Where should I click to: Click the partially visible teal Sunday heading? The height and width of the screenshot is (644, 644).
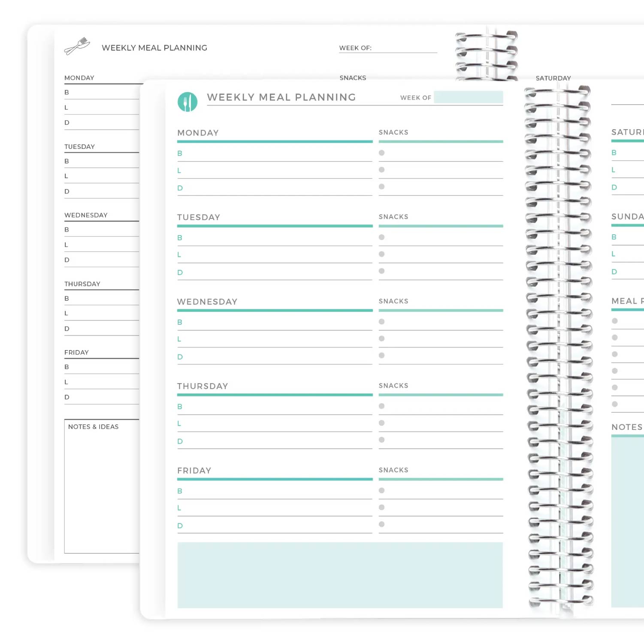[627, 217]
